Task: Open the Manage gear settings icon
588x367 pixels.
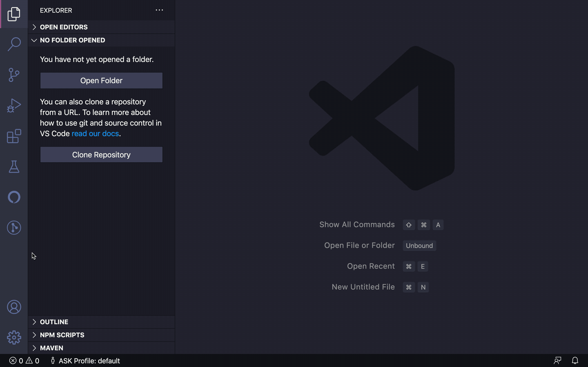Action: [x=14, y=337]
